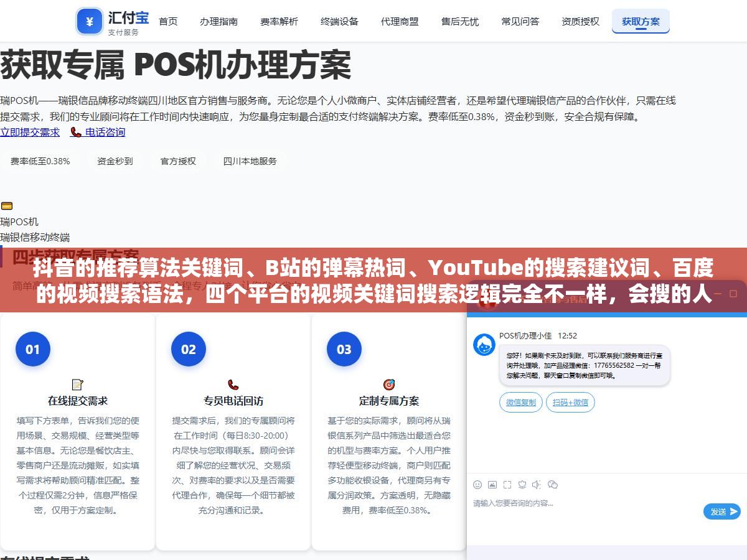
Task: Select the screenshot capture icon in chat
Action: 507,484
